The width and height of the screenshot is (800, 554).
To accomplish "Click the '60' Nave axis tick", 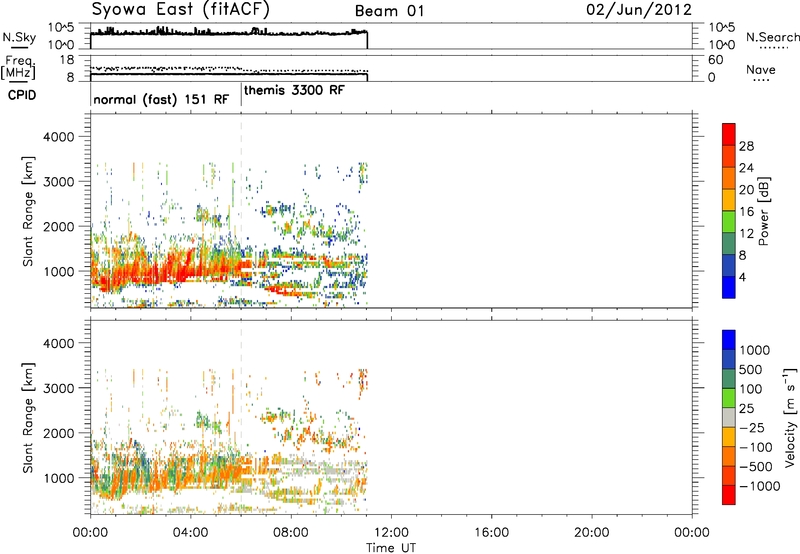I will pyautogui.click(x=715, y=60).
